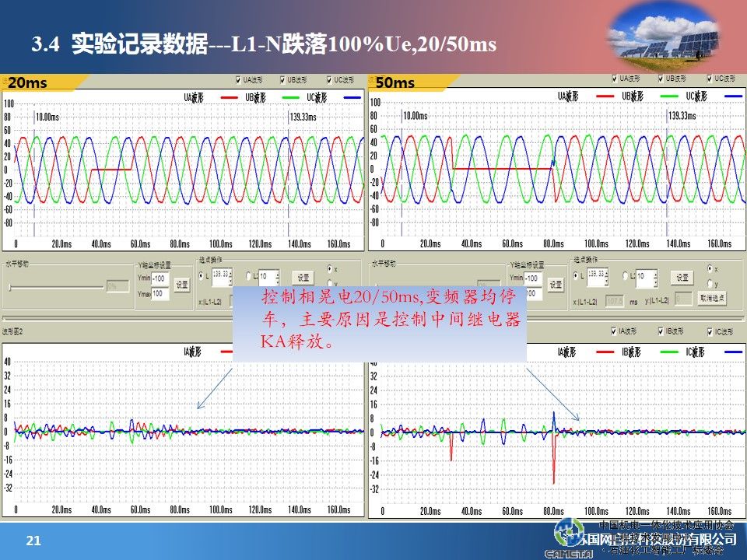Click green IB legend line in 50ms current chart
Viewport: 747px width, 560px height.
coord(669,352)
